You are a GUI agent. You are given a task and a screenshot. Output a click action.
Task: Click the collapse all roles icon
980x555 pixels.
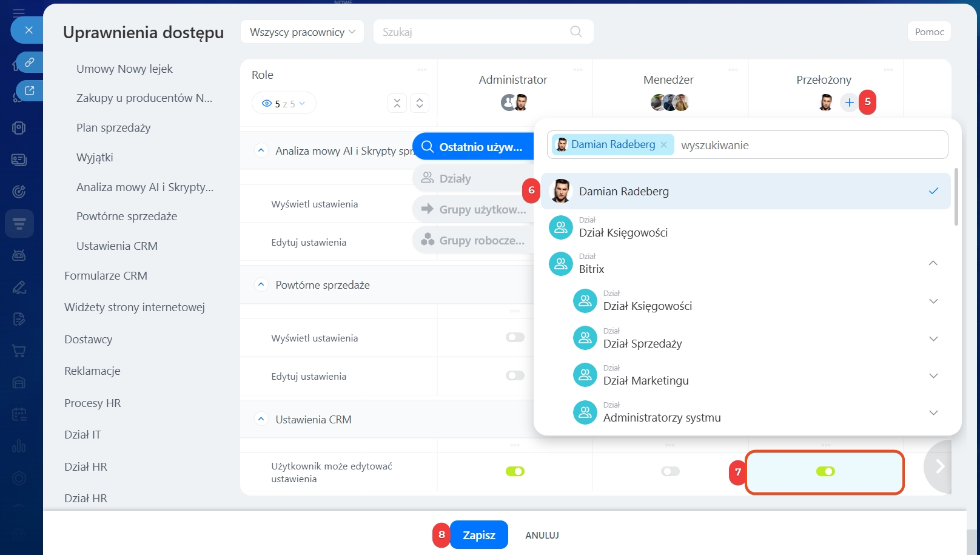point(397,103)
